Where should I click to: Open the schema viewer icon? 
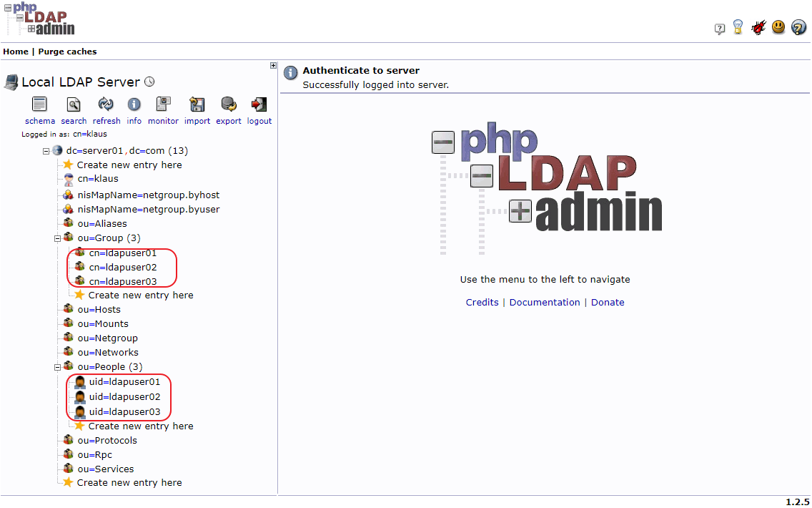(39, 104)
